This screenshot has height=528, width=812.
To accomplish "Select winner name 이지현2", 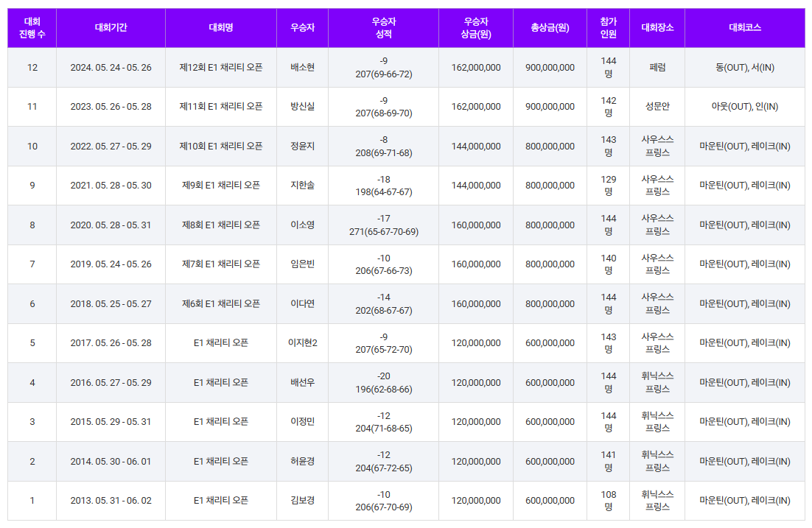I will coord(302,342).
